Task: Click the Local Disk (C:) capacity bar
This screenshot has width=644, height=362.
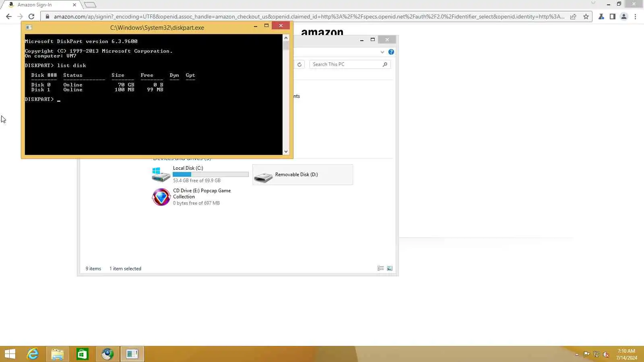Action: click(211, 175)
